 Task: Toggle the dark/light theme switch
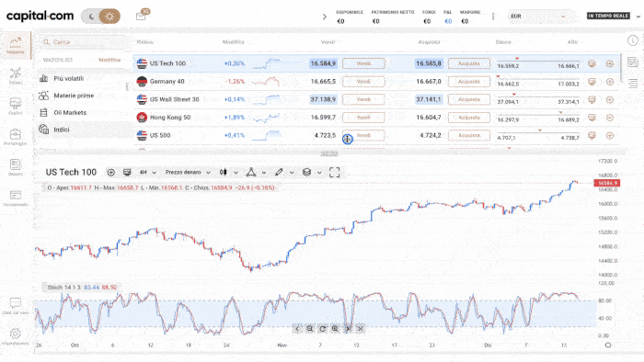pos(100,17)
